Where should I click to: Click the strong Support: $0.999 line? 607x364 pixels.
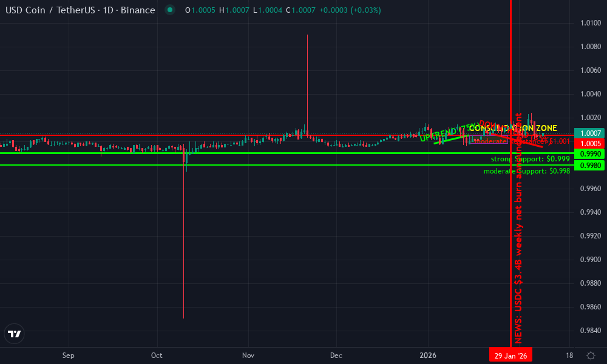coord(529,158)
